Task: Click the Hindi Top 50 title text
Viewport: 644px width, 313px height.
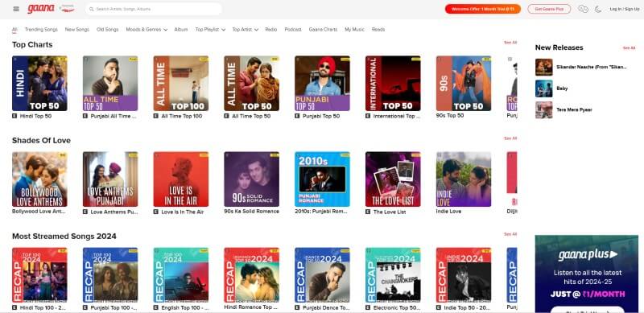Action: 35,116
